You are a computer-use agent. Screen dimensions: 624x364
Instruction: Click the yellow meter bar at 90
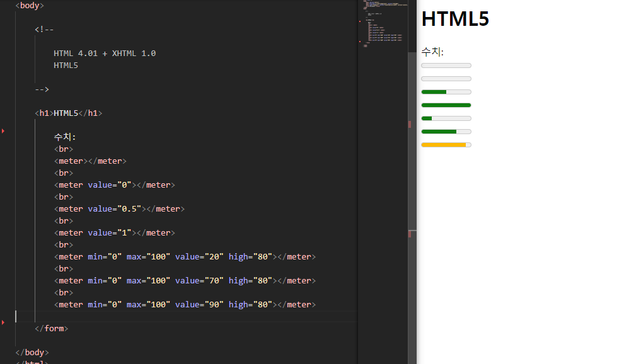tap(446, 145)
